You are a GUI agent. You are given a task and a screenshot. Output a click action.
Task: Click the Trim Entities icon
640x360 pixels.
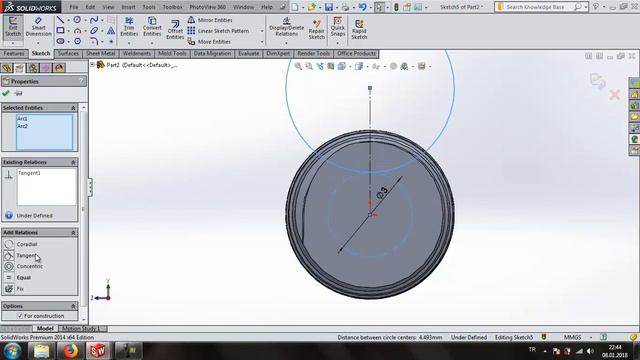(129, 27)
